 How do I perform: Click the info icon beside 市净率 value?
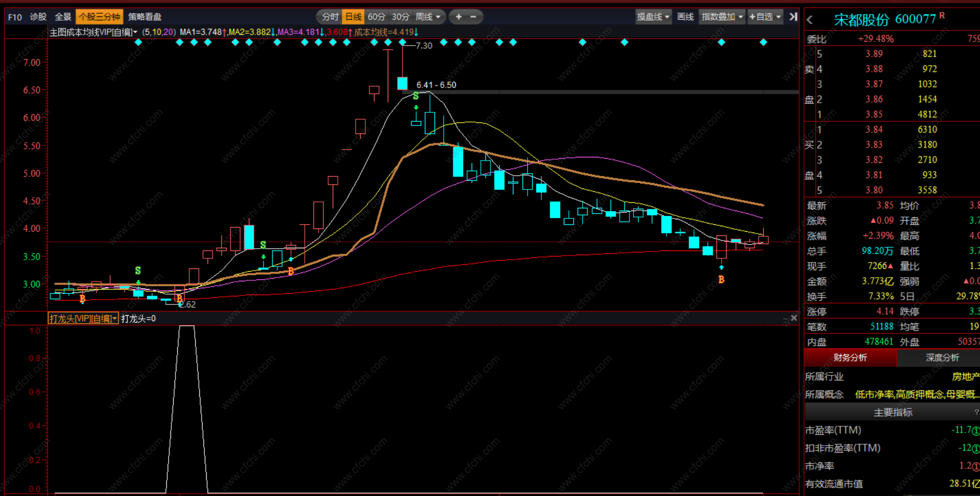point(975,466)
